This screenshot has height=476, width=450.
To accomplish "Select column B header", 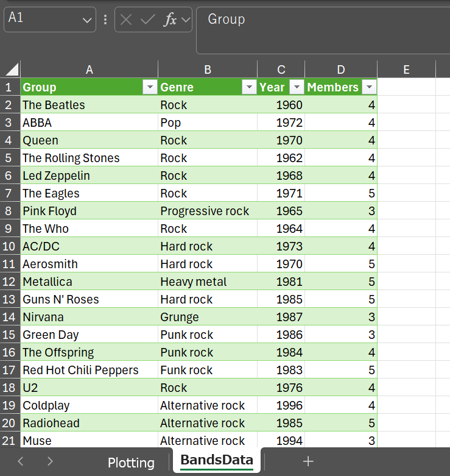I will pos(208,69).
